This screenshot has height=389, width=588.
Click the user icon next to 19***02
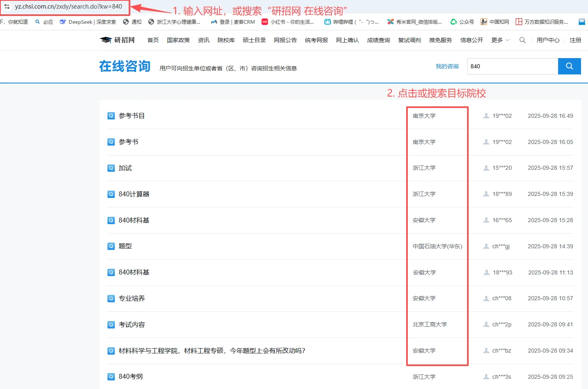point(486,116)
